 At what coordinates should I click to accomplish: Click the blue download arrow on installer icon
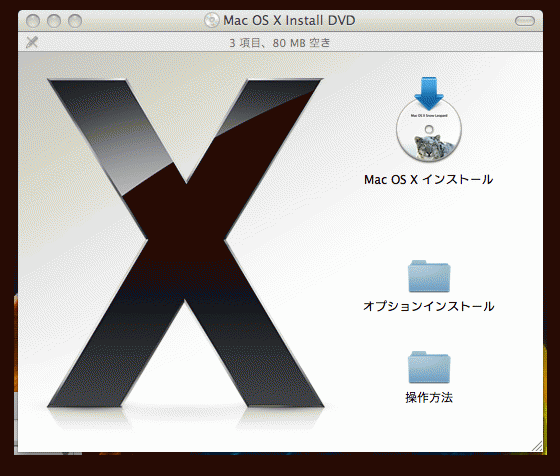[x=429, y=92]
